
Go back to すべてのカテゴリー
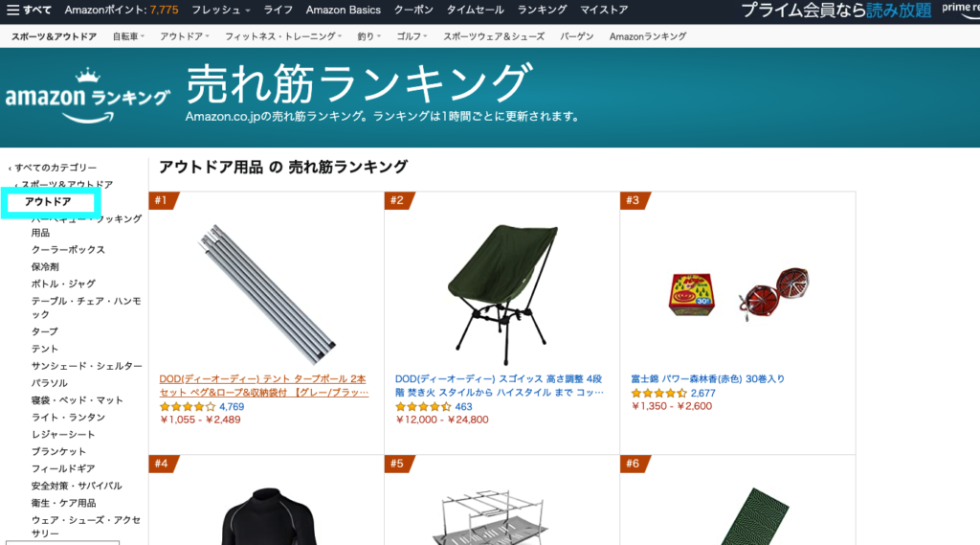coord(53,168)
